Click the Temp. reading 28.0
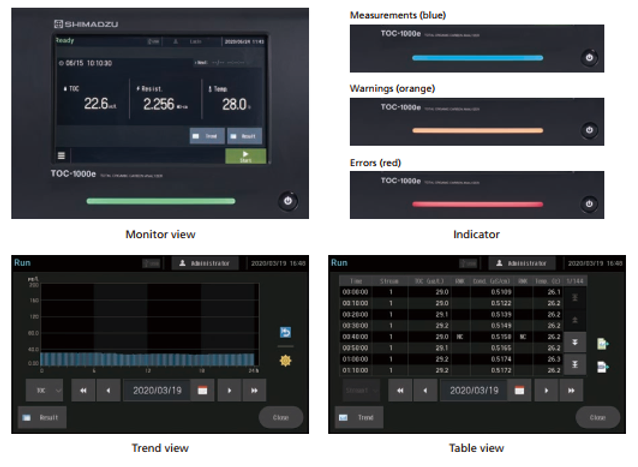 click(x=234, y=105)
